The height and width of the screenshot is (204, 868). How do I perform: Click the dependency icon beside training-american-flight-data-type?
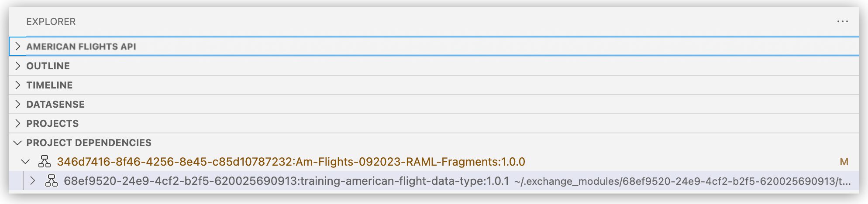52,181
